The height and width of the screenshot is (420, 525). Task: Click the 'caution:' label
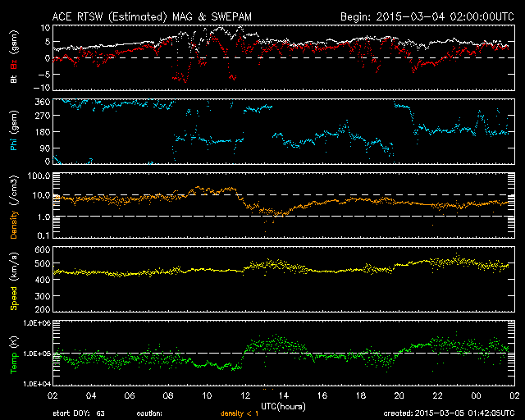tap(149, 413)
